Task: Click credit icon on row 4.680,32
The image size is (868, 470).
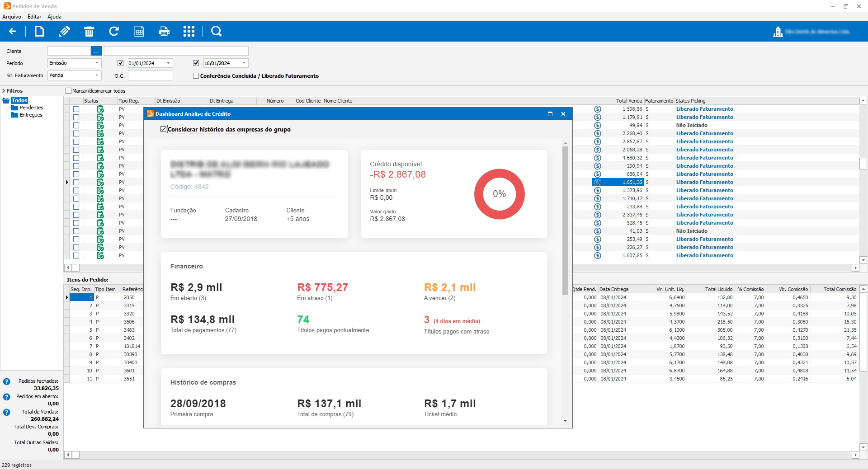Action: click(598, 158)
